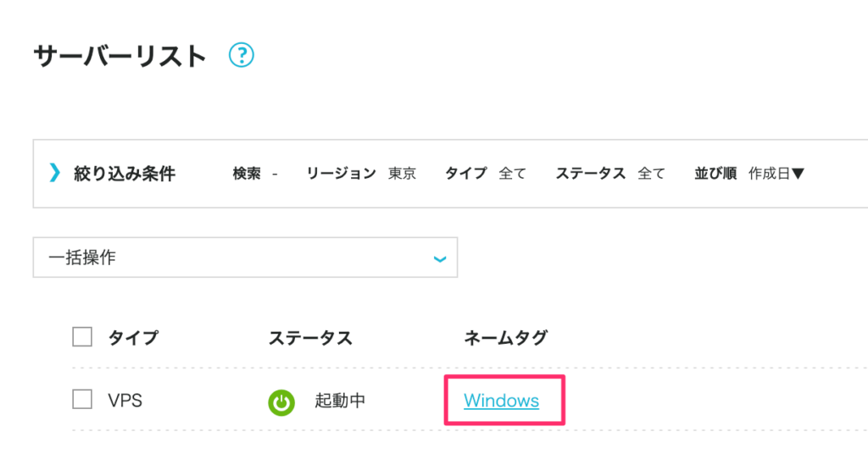Click the 起動中 status text
Image resolution: width=868 pixels, height=465 pixels.
pos(340,401)
